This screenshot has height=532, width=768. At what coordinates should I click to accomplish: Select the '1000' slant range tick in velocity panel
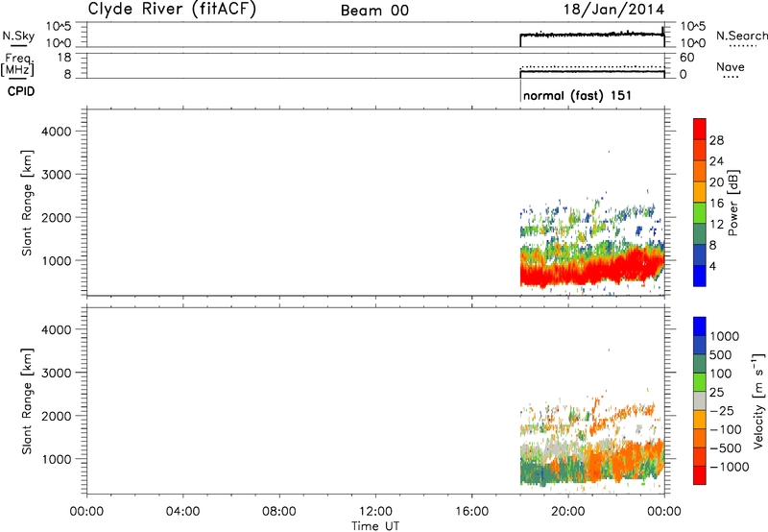[x=57, y=459]
